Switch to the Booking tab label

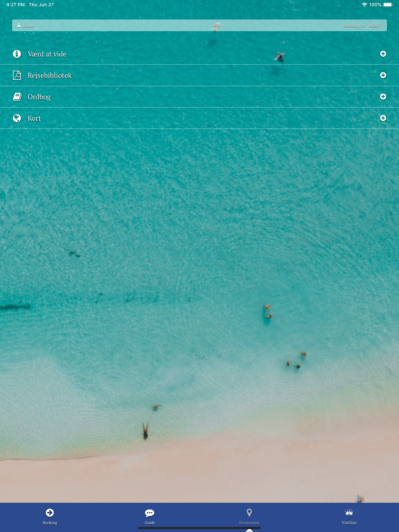point(50,523)
